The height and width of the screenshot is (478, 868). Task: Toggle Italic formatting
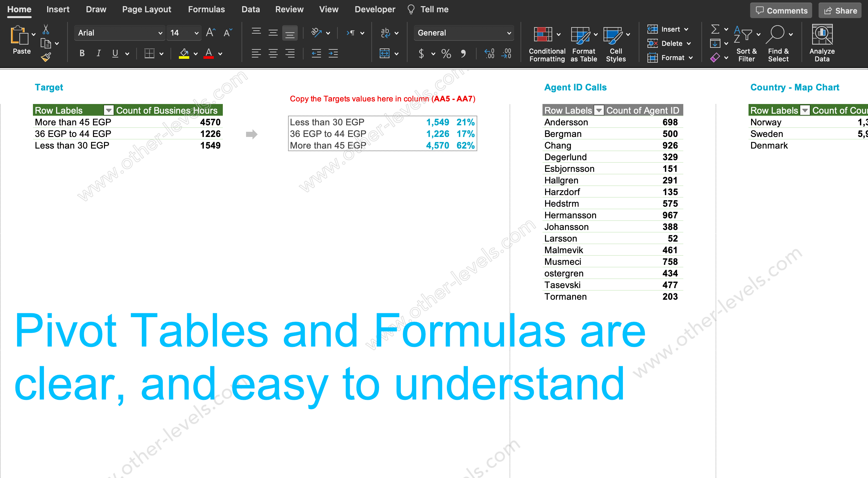tap(98, 53)
